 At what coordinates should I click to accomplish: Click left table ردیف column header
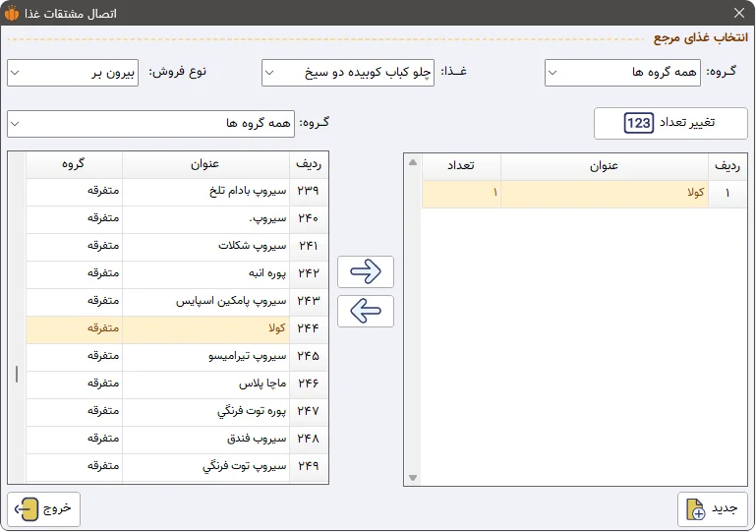point(309,165)
